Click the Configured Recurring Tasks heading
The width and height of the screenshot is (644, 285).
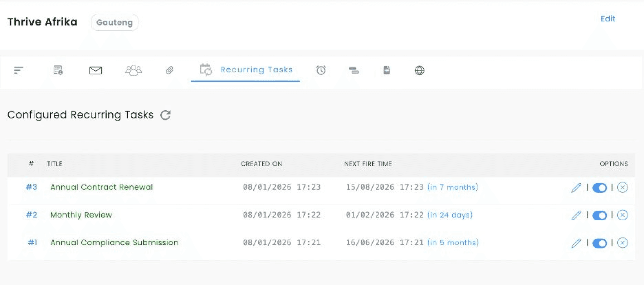(x=80, y=115)
